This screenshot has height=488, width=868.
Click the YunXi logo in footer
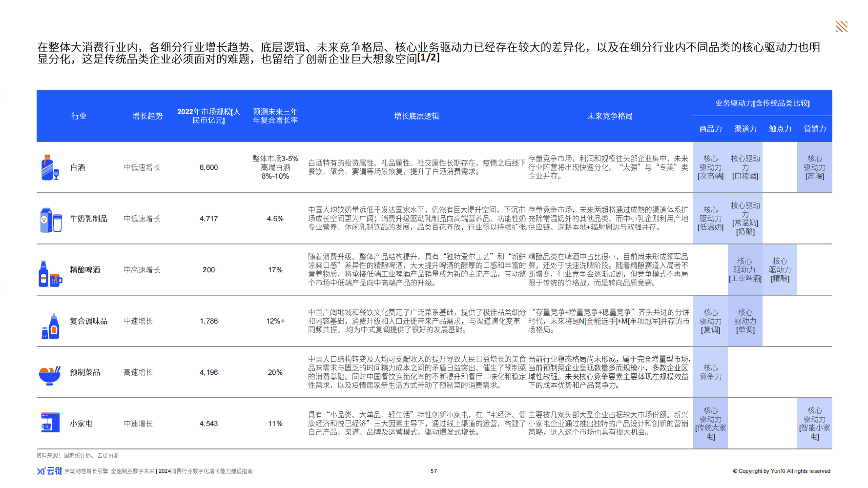click(49, 471)
